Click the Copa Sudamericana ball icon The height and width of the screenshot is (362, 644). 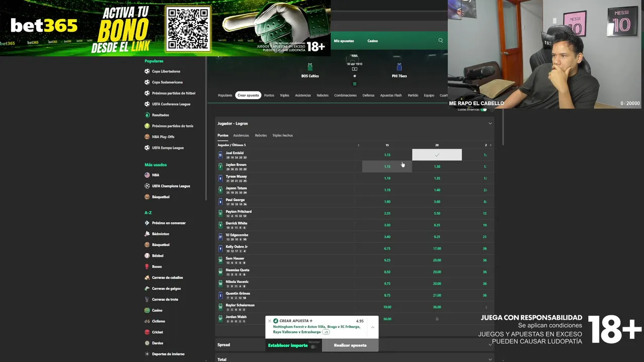coord(147,82)
